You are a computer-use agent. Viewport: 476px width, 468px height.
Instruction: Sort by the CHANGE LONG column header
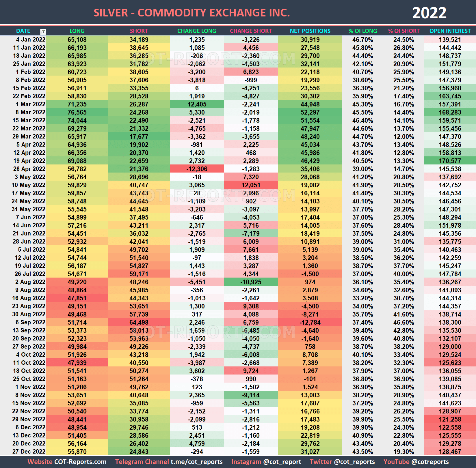[x=197, y=31]
